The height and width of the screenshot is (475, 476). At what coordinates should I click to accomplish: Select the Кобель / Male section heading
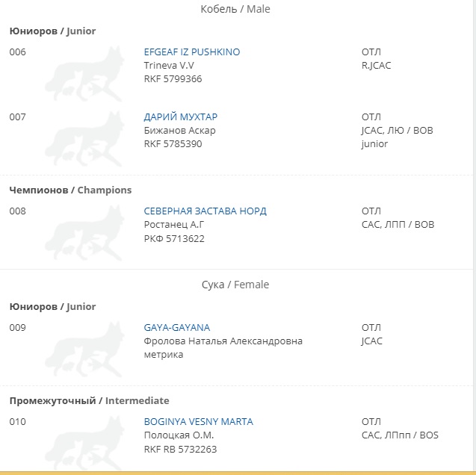235,9
